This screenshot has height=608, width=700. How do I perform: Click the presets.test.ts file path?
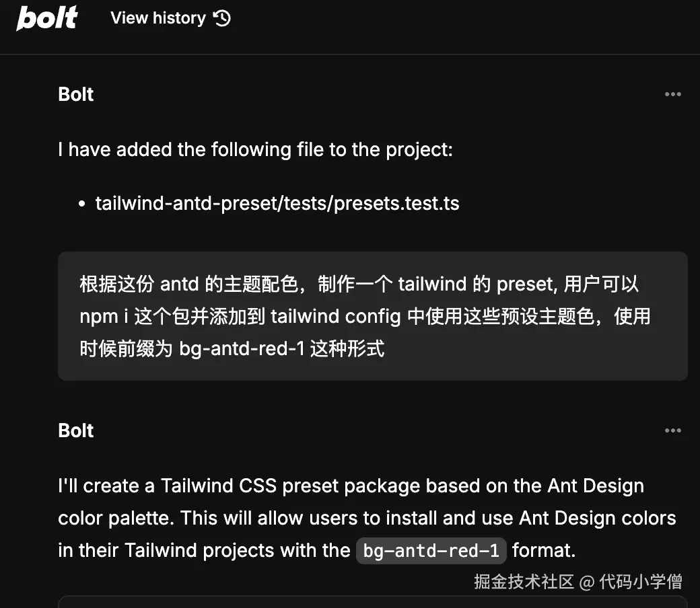tap(277, 203)
